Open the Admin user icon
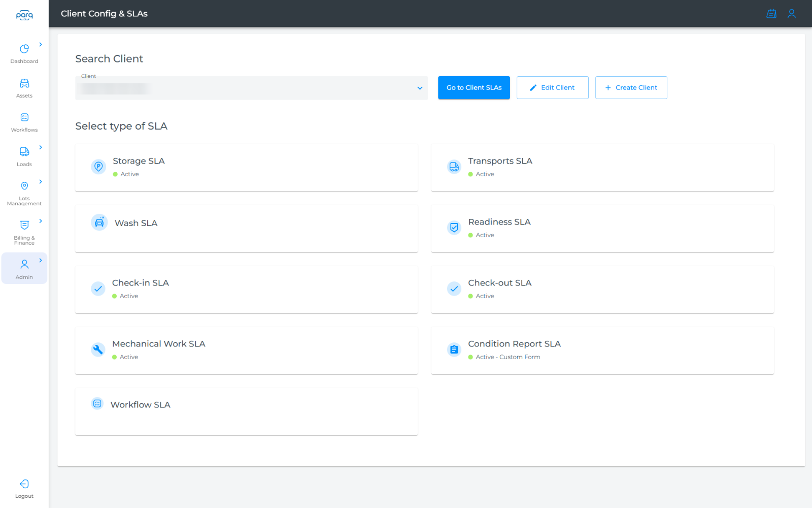Screen dimensions: 812x508 click(x=24, y=264)
